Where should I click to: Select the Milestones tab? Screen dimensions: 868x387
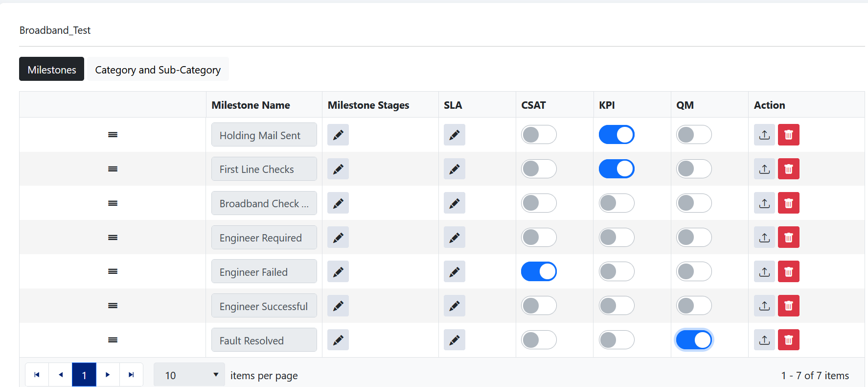coord(52,70)
